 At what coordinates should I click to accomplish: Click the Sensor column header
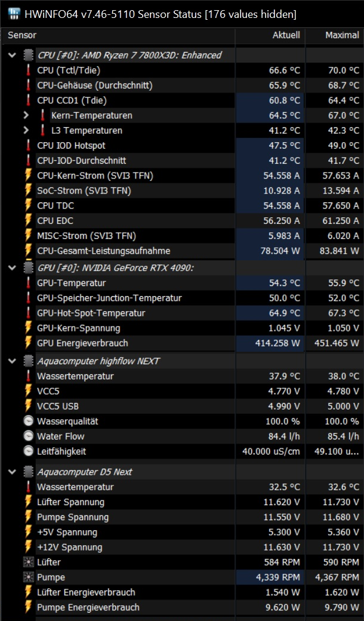point(22,35)
